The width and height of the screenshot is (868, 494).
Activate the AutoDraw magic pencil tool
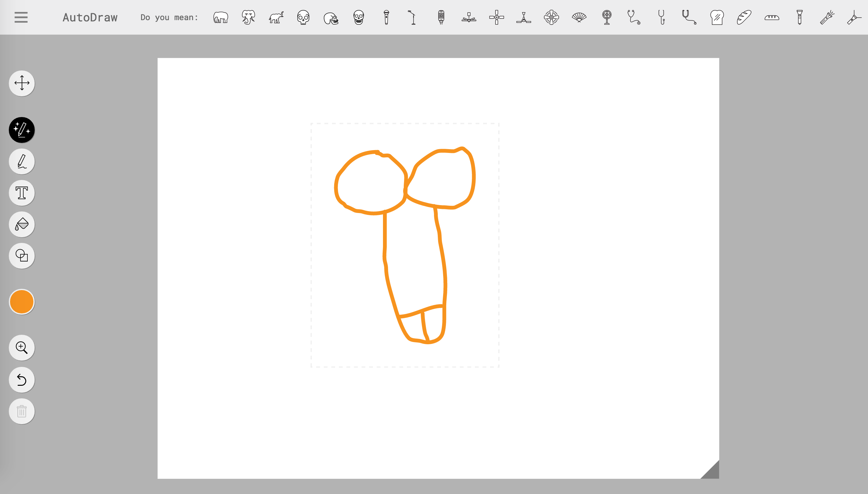(22, 130)
